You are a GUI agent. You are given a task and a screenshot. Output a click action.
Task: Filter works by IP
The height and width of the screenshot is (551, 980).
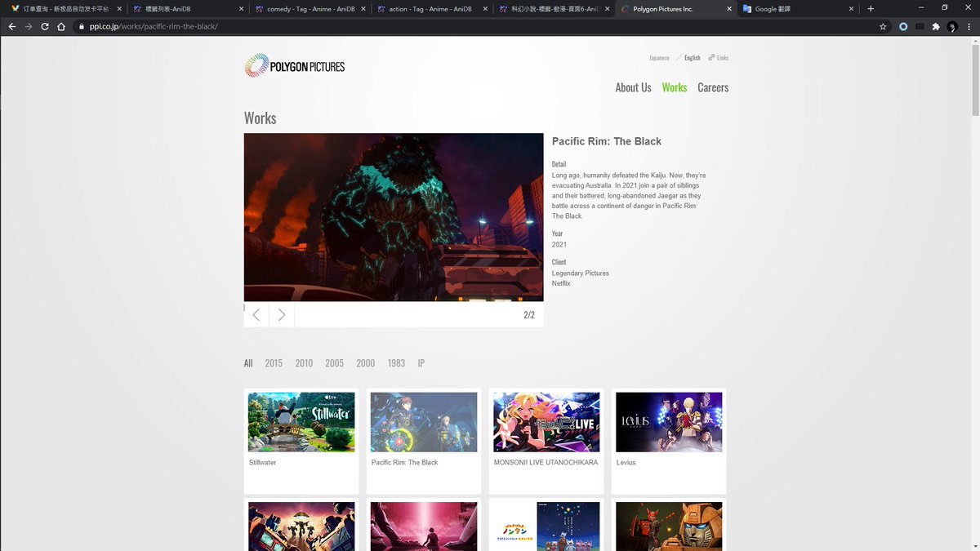421,363
